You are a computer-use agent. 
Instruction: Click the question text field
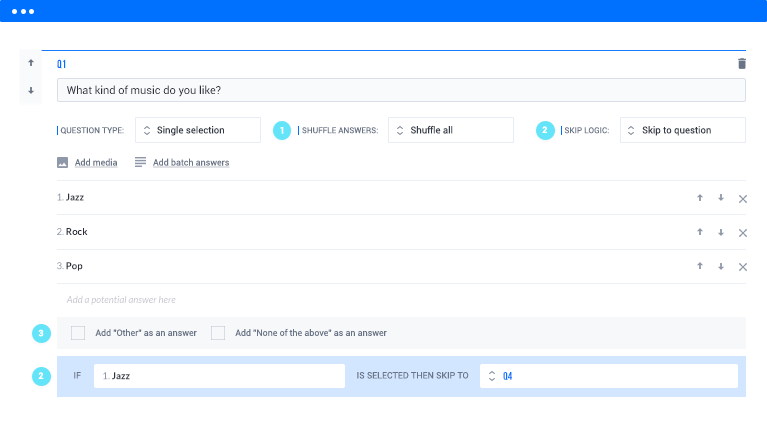401,90
